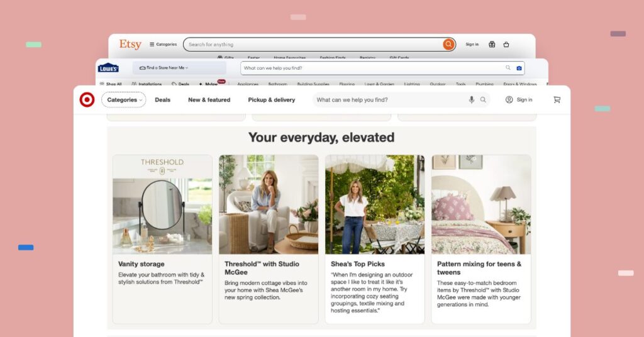Image resolution: width=644 pixels, height=337 pixels.
Task: Click the Target search input field
Action: pyautogui.click(x=391, y=100)
